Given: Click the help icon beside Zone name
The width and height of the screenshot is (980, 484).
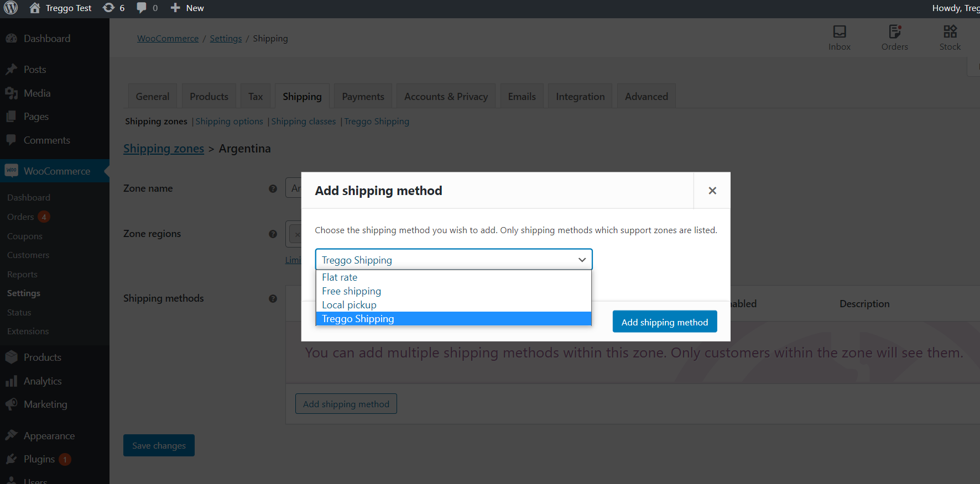Looking at the screenshot, I should pyautogui.click(x=273, y=189).
